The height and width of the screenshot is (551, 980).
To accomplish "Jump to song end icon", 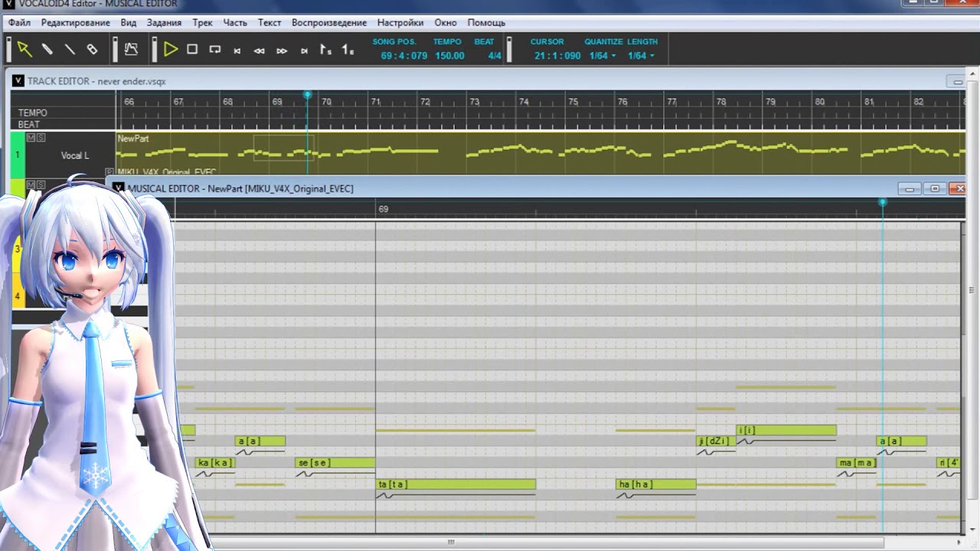I will tap(304, 51).
